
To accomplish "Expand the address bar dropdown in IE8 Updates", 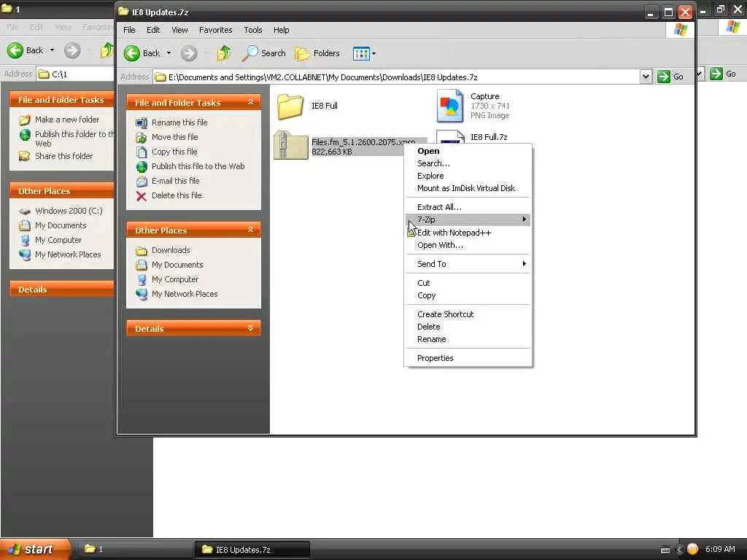I will 646,77.
